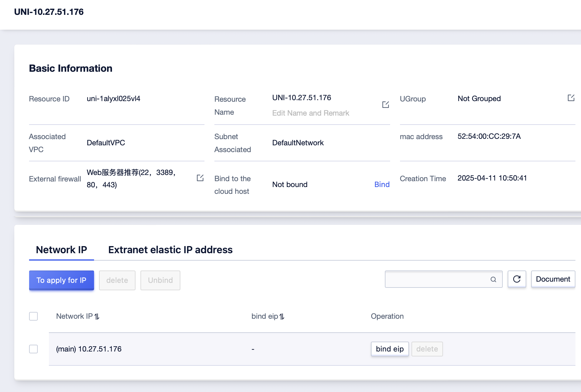Click the search magnifier icon
The width and height of the screenshot is (581, 392).
pos(493,279)
